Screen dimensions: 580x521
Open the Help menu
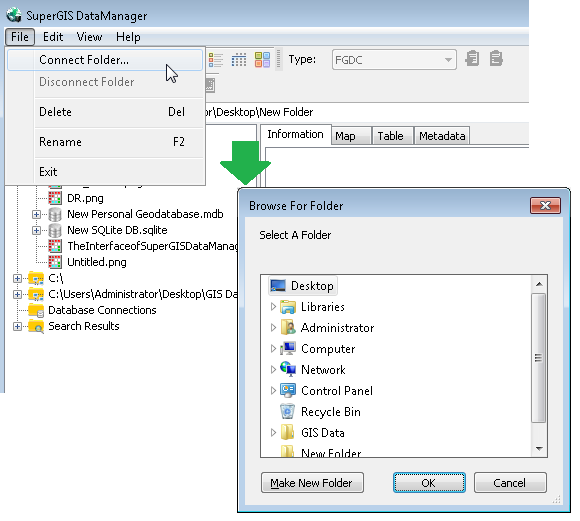click(x=128, y=37)
